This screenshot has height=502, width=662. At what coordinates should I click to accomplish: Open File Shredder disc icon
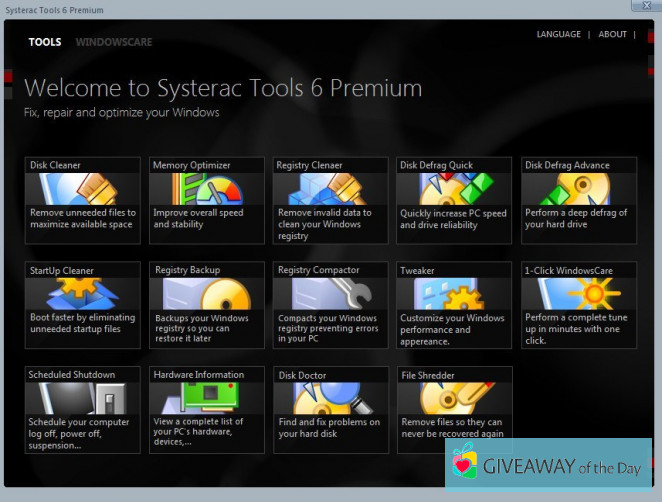click(x=454, y=398)
